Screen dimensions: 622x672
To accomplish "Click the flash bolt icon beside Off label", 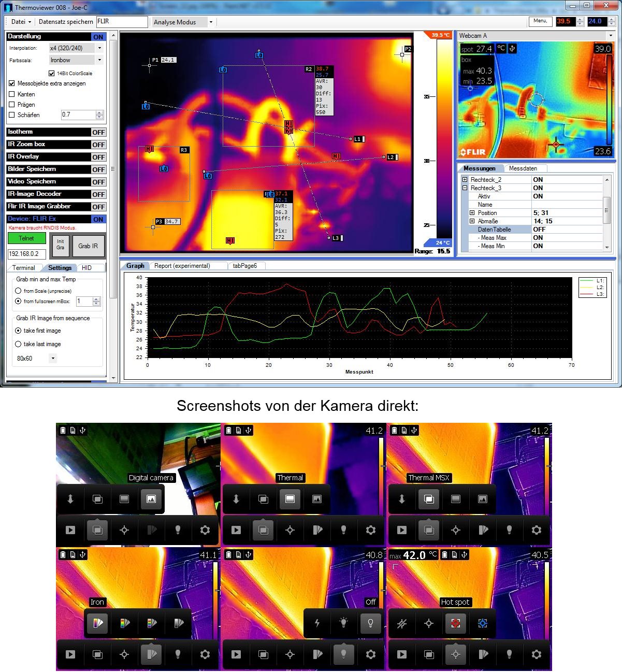I will 317,623.
